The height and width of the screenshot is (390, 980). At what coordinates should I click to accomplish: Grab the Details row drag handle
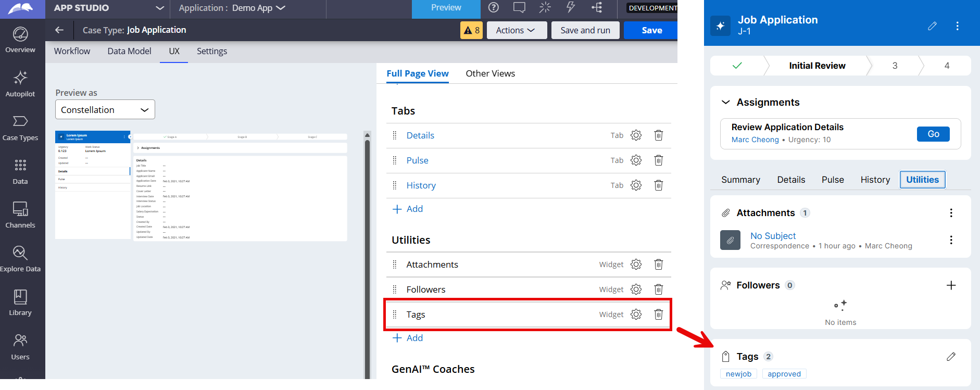click(394, 135)
